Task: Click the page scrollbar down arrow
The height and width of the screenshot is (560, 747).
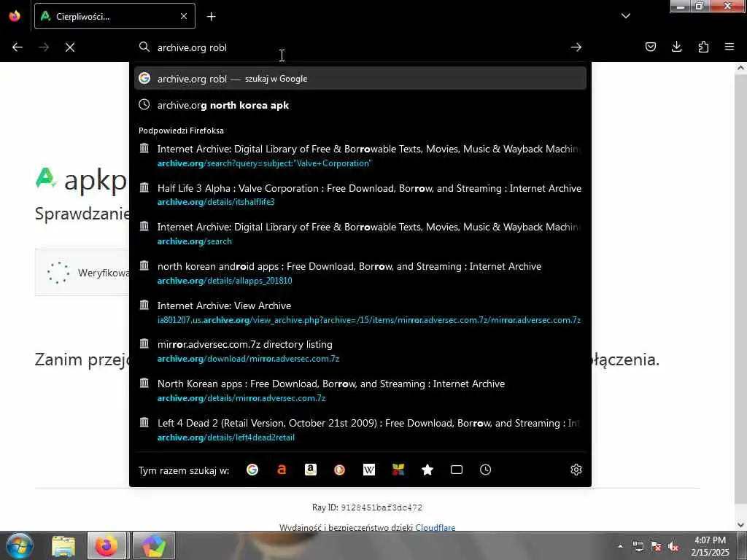Action: [x=740, y=525]
